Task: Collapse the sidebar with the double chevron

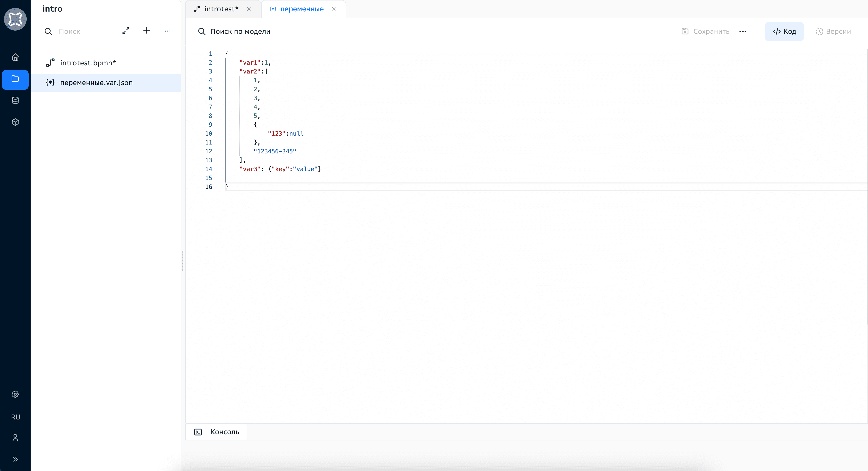Action: tap(15, 459)
